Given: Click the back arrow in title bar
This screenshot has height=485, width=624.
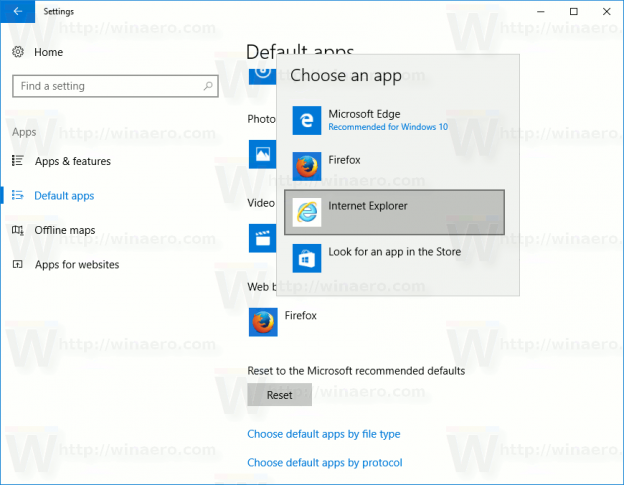Looking at the screenshot, I should tap(16, 11).
